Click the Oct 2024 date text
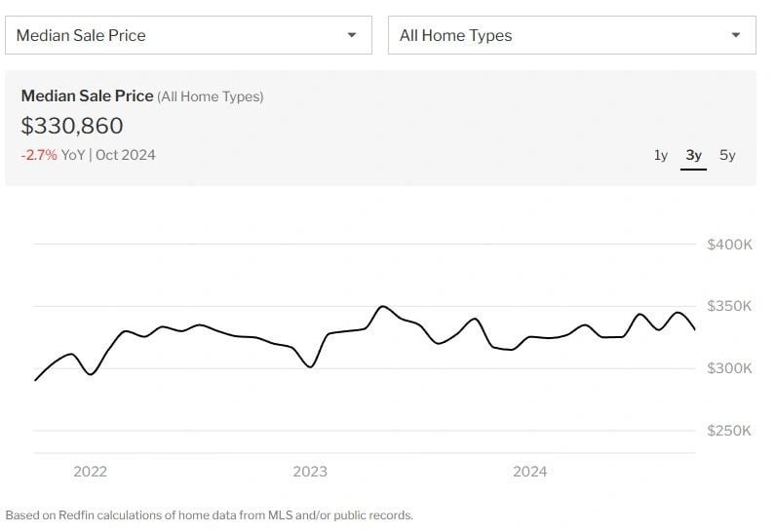The width and height of the screenshot is (775, 532). (126, 155)
